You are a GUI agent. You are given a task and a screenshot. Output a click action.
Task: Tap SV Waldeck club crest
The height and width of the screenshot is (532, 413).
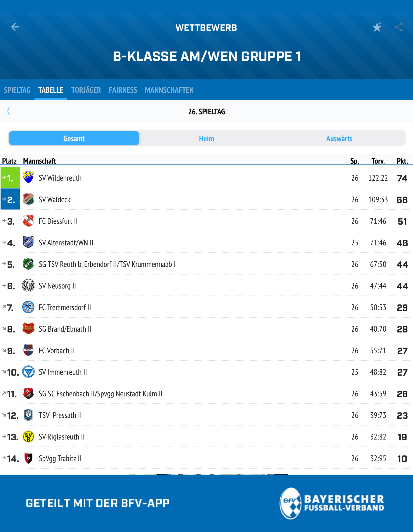click(x=28, y=199)
